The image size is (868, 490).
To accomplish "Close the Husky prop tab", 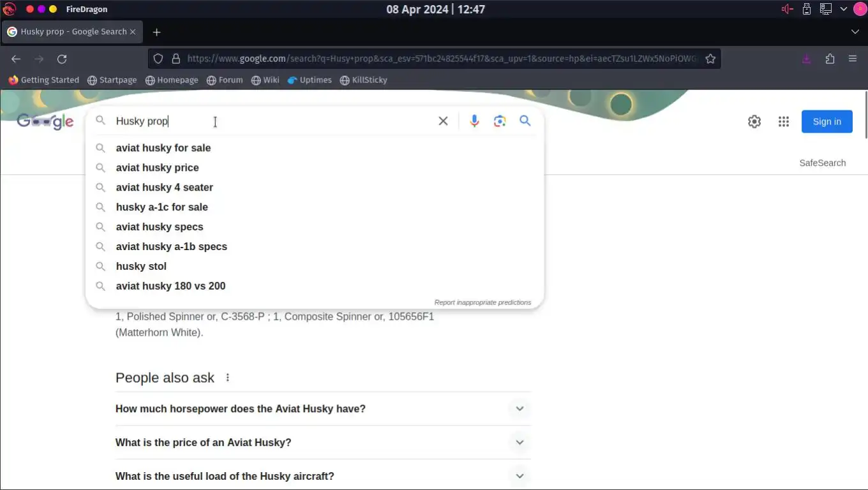I will point(133,32).
